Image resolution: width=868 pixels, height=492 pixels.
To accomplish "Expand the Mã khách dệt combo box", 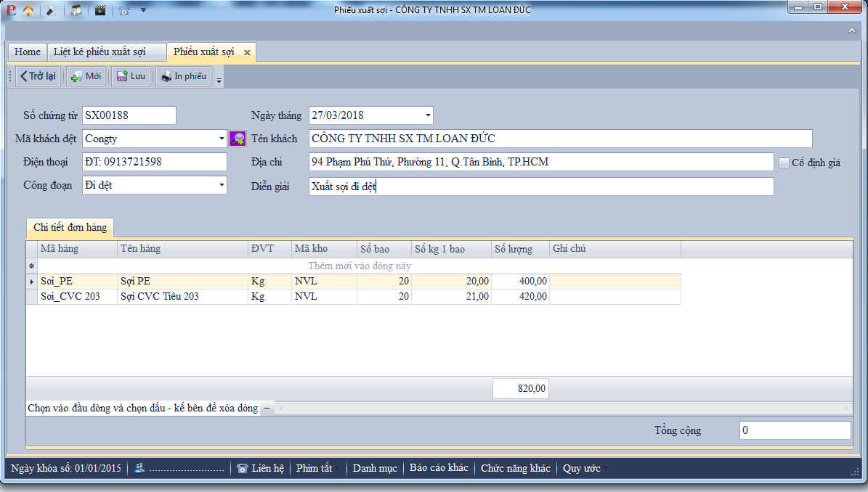I will click(x=222, y=139).
